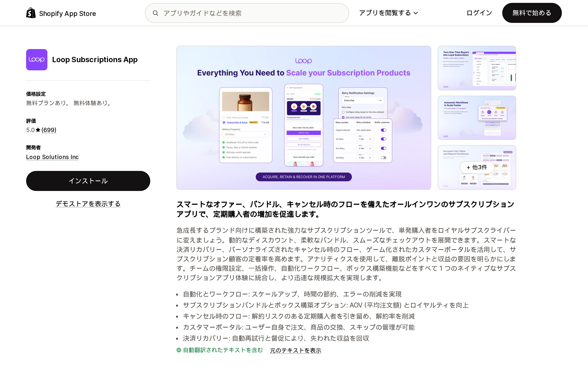The height and width of the screenshot is (368, 588).
Task: Open the ログイン link
Action: click(479, 13)
